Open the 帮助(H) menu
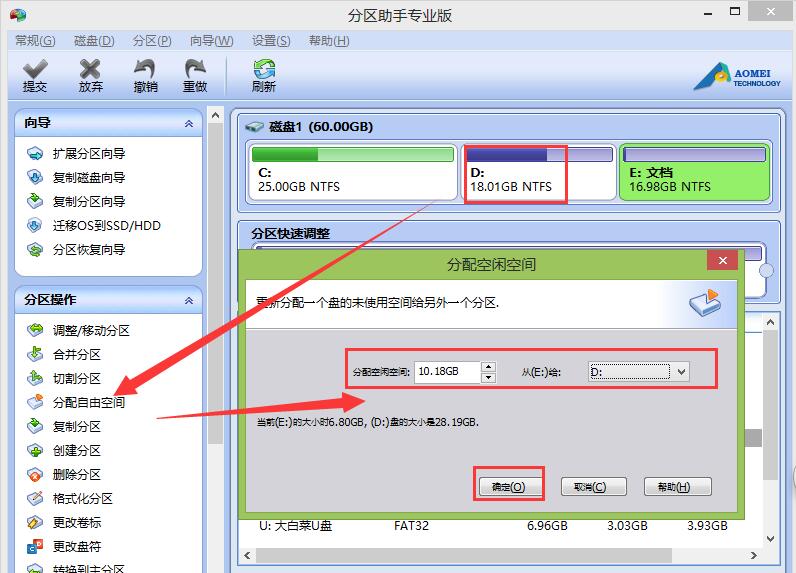796x573 pixels. 329,41
